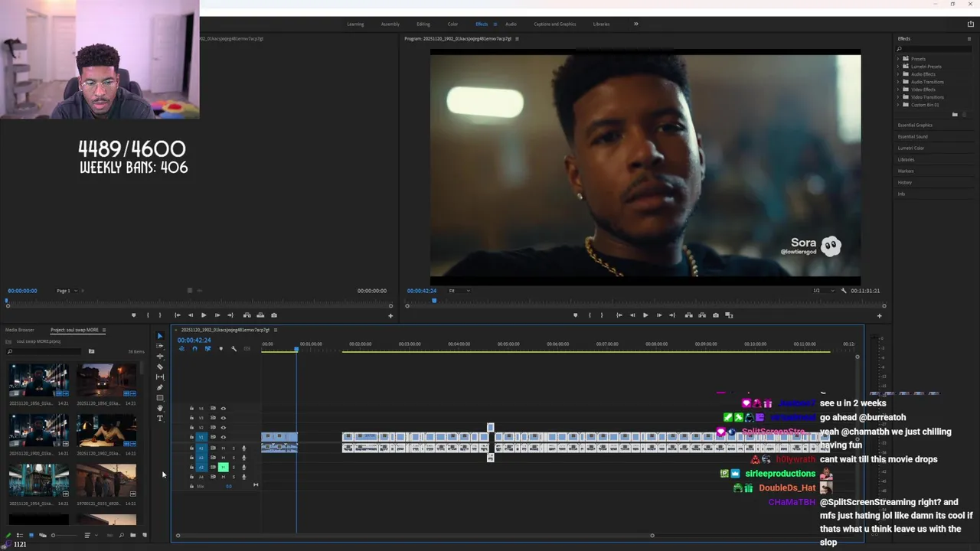Open the Markers panel
Viewport: 980px width, 551px height.
pos(906,171)
